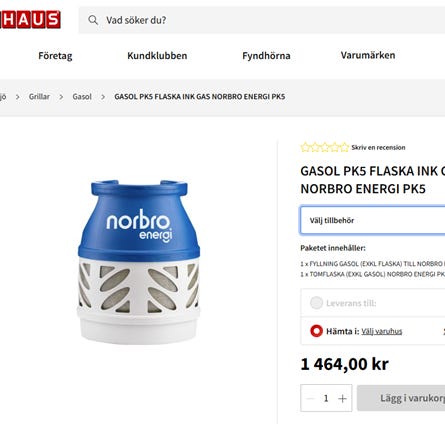The height and width of the screenshot is (445, 445).
Task: Decrease quantity with the minus button
Action: (310, 398)
